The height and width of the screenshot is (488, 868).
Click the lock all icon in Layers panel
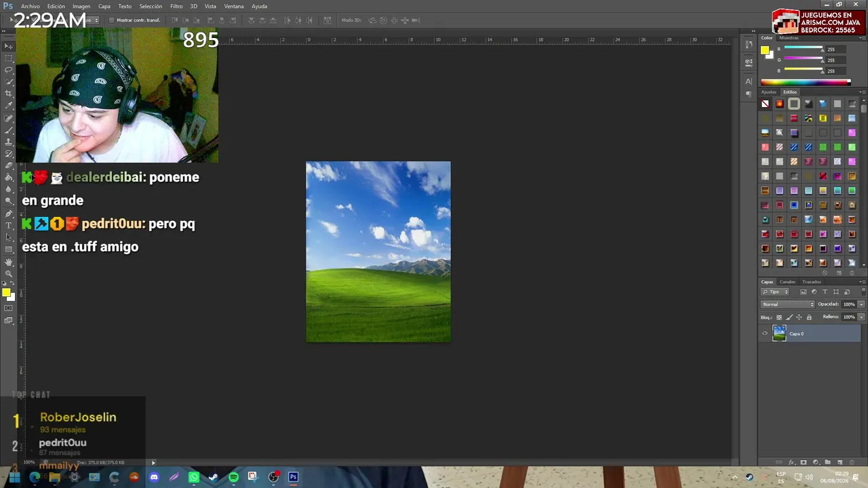click(809, 317)
